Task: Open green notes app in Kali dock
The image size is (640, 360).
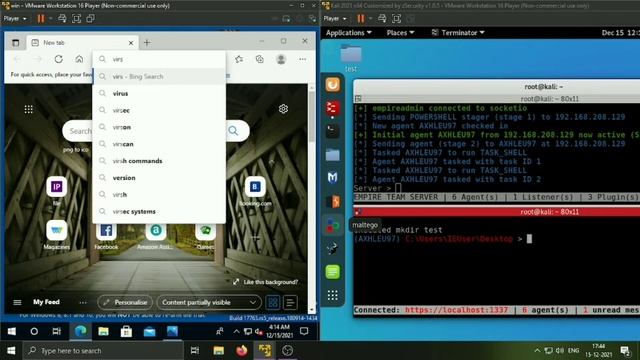Action: pyautogui.click(x=333, y=272)
